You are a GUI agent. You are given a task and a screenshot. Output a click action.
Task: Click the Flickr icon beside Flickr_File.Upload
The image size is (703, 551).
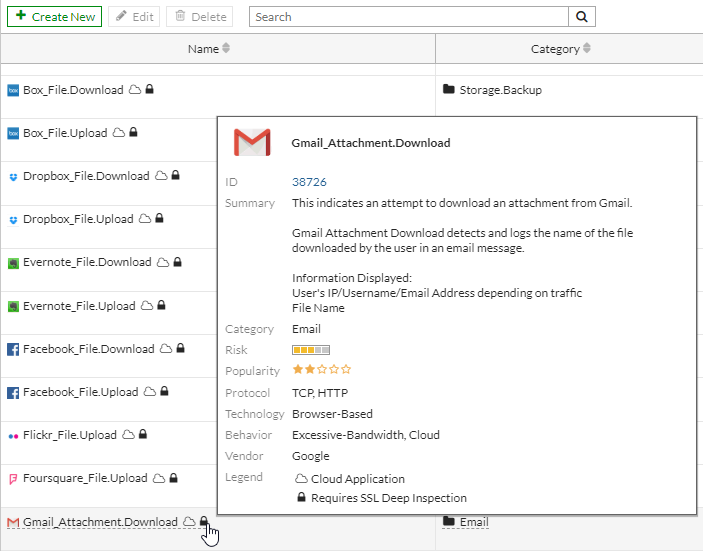pyautogui.click(x=13, y=436)
